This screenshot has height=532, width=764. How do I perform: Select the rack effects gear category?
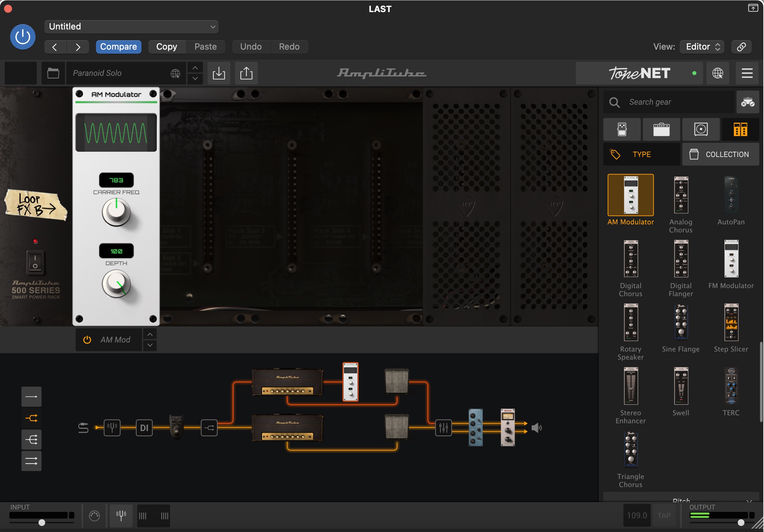pos(741,129)
